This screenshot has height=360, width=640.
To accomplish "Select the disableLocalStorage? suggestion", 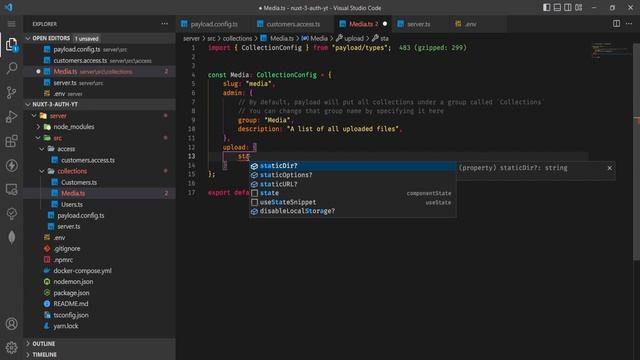I will (353, 211).
